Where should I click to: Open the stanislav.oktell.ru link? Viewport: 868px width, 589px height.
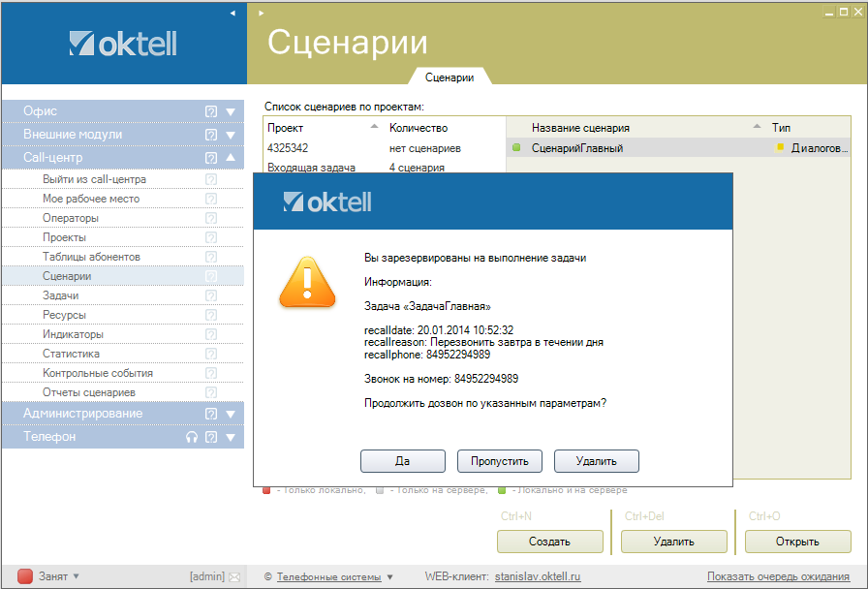(538, 576)
